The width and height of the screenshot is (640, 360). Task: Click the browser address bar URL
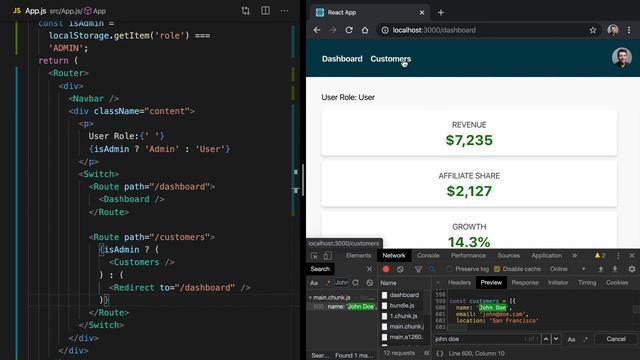[x=434, y=30]
